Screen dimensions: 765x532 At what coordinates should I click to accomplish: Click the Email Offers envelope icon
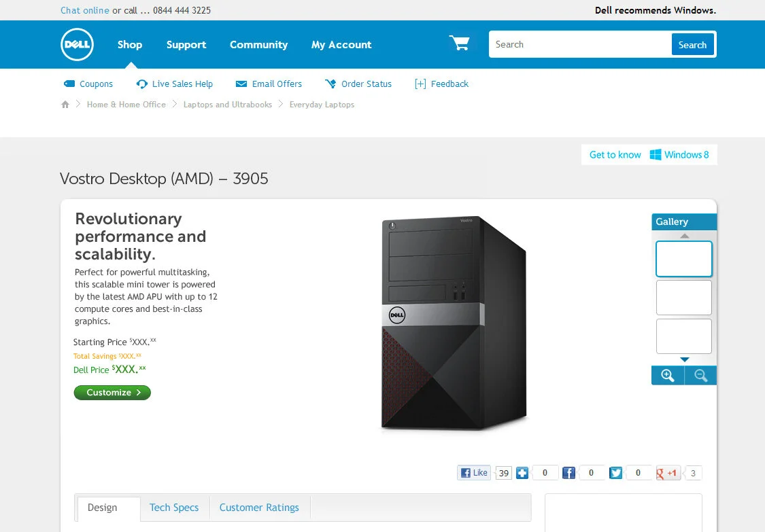[241, 84]
